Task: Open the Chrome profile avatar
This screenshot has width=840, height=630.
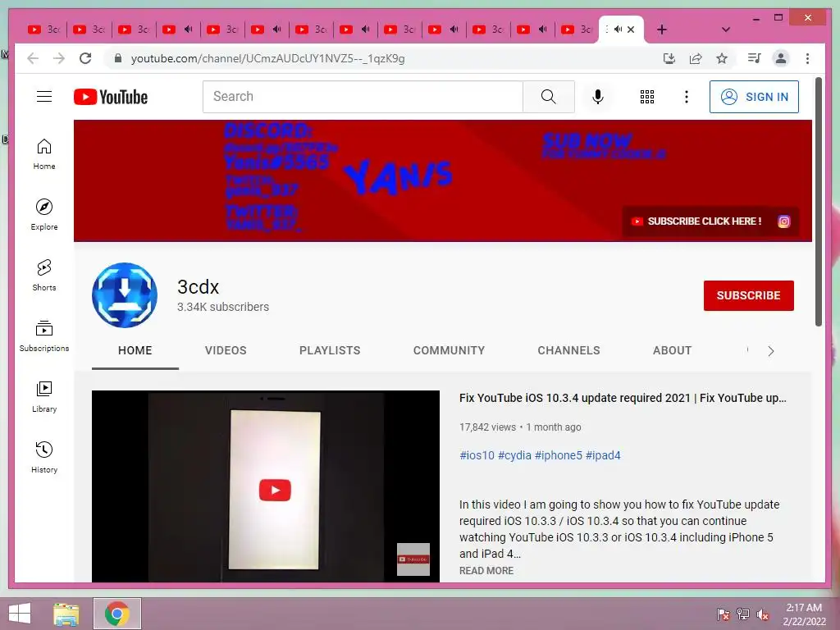Action: [x=781, y=58]
